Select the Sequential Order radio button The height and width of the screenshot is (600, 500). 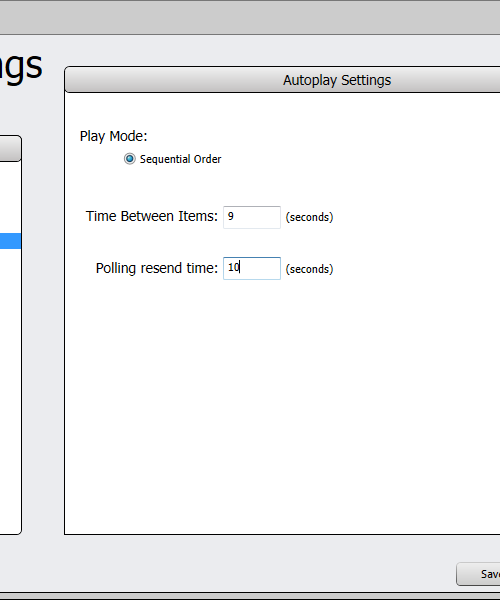[x=130, y=159]
